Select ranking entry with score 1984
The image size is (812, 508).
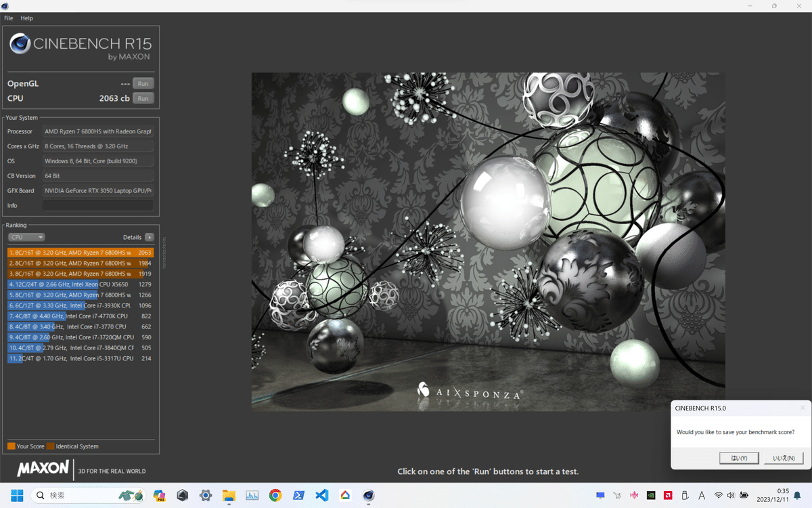coord(81,263)
